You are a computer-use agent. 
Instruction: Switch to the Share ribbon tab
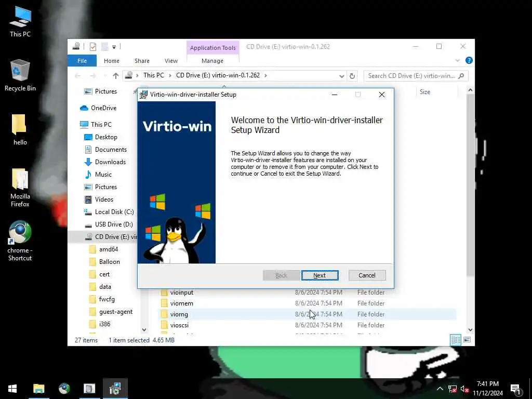(x=142, y=61)
